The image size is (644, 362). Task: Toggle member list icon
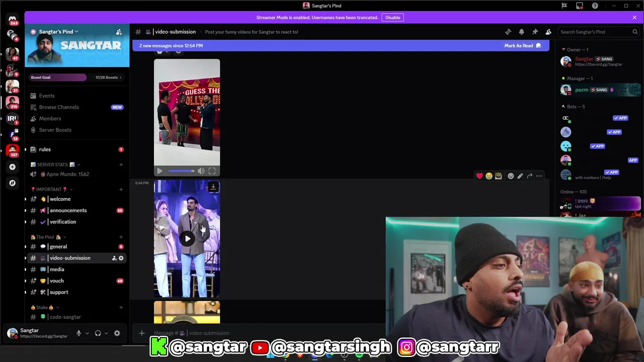548,32
